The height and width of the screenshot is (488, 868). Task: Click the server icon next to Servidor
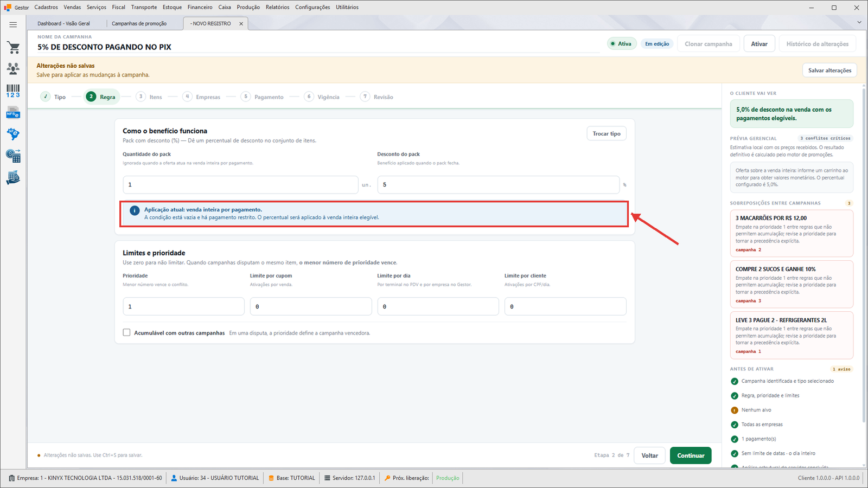[327, 478]
